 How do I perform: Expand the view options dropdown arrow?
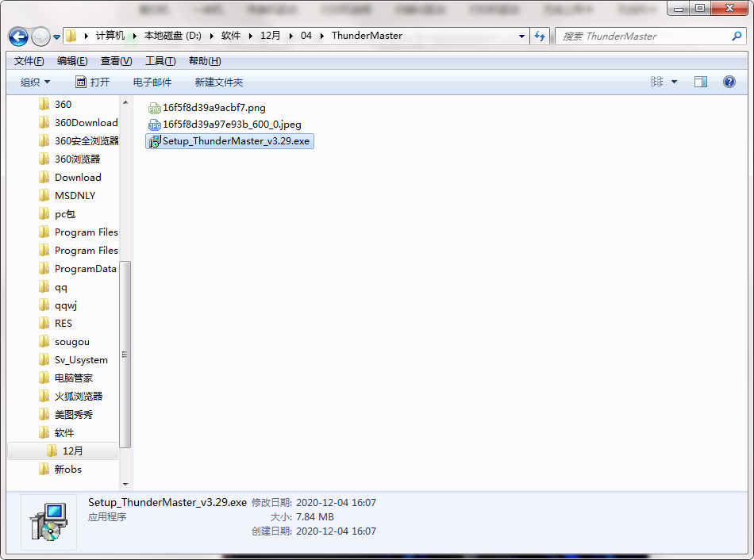click(674, 82)
